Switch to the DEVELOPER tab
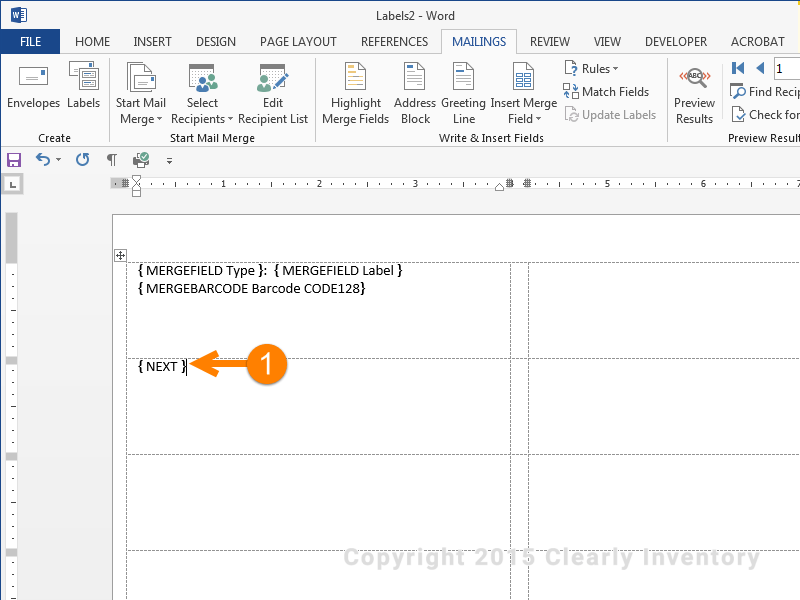The height and width of the screenshot is (600, 800). click(676, 41)
